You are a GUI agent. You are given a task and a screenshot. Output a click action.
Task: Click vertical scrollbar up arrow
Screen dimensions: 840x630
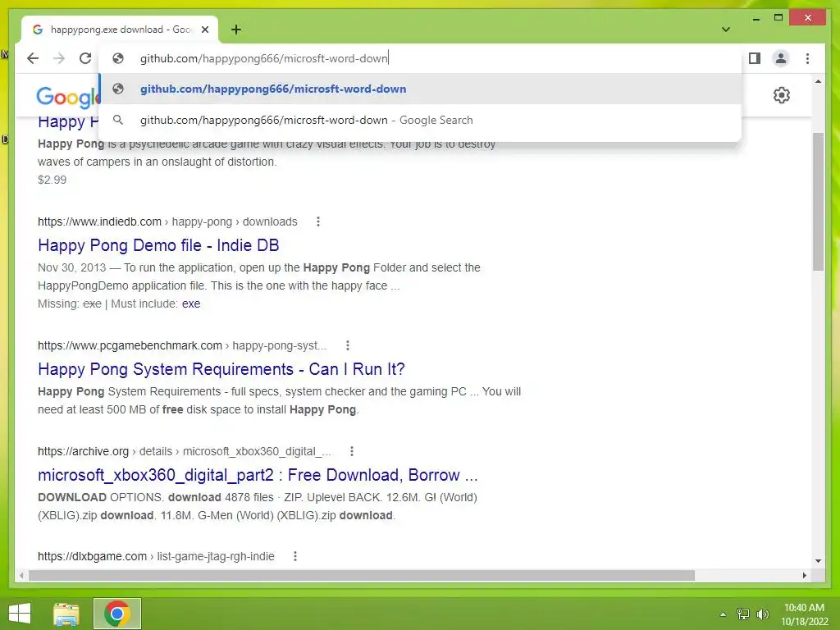[x=818, y=81]
